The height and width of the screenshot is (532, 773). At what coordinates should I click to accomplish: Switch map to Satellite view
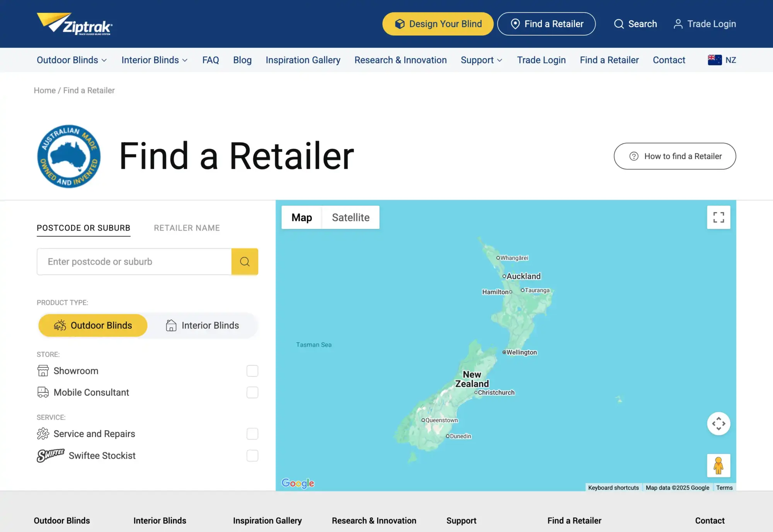tap(350, 218)
